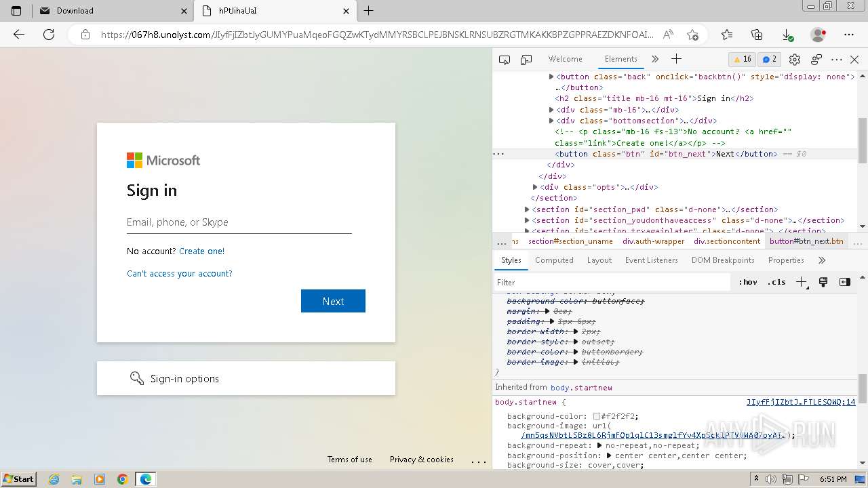This screenshot has width=868, height=488.
Task: Select div.sectioncontent in breadcrumb
Action: 727,241
